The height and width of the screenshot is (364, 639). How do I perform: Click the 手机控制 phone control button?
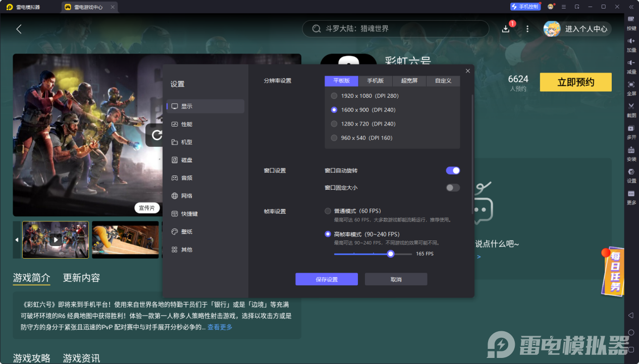(x=525, y=7)
